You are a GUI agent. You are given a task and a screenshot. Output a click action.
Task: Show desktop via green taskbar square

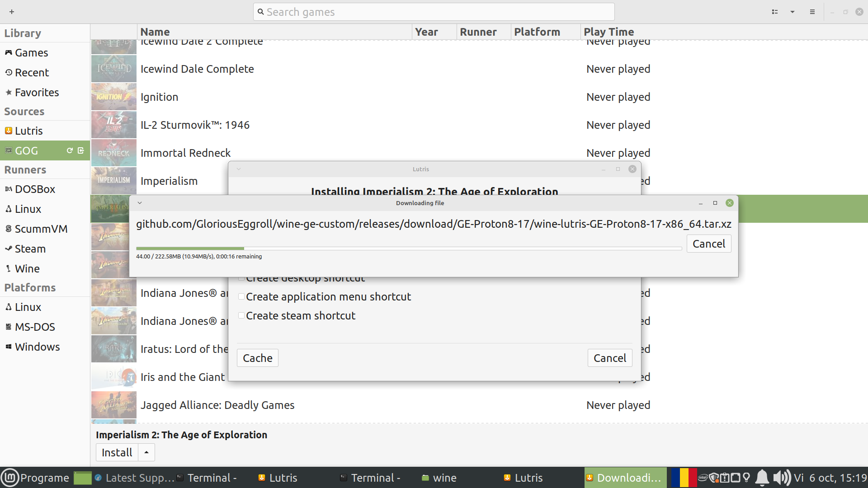[x=83, y=478]
